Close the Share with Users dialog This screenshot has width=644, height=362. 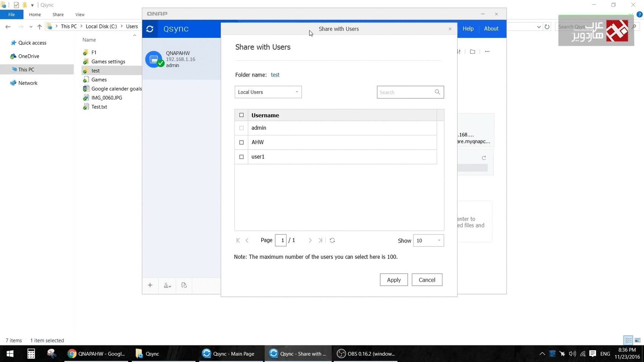[450, 29]
